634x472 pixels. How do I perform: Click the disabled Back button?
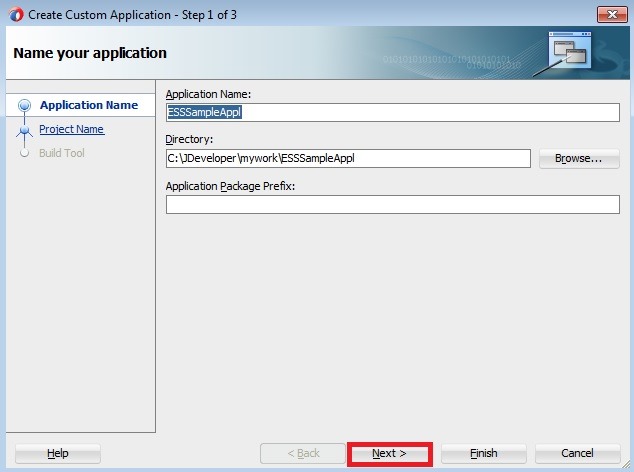tap(302, 454)
